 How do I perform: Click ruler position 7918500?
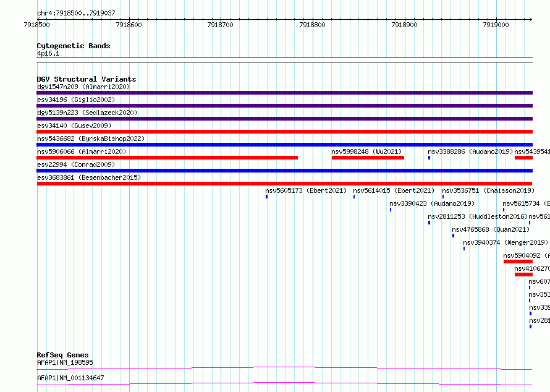(37, 25)
